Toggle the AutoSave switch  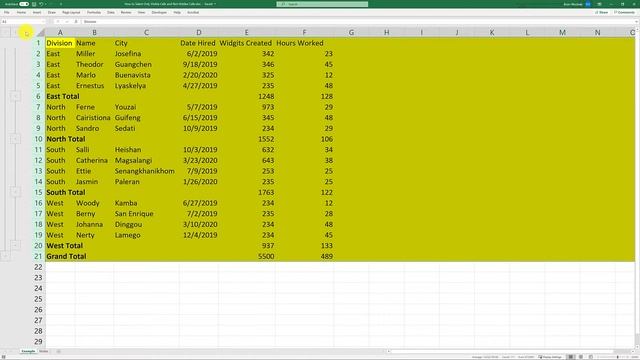pos(24,4)
